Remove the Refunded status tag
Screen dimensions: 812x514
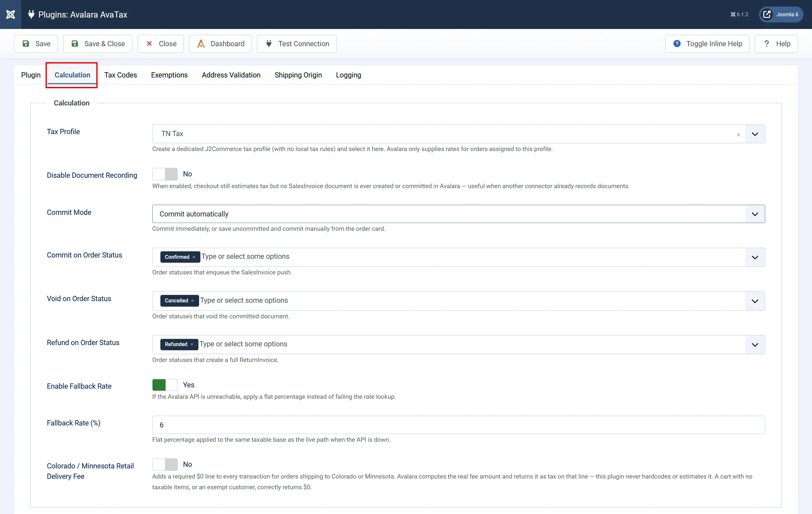[192, 344]
